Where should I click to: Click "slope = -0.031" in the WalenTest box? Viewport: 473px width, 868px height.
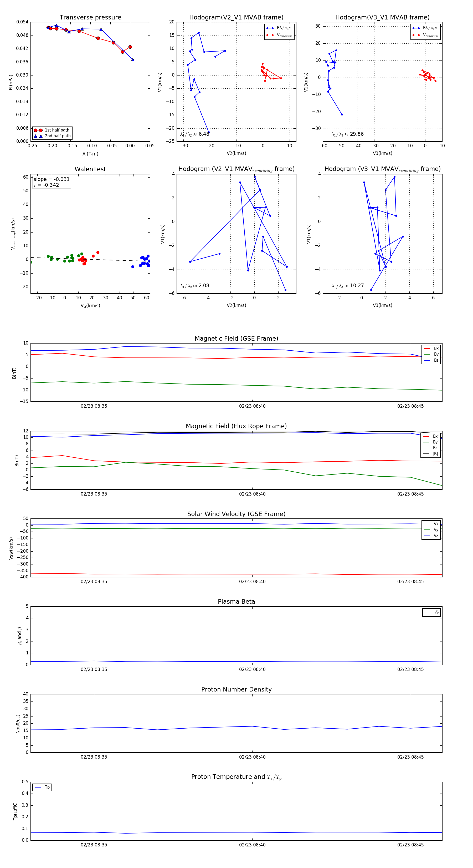pyautogui.click(x=52, y=179)
